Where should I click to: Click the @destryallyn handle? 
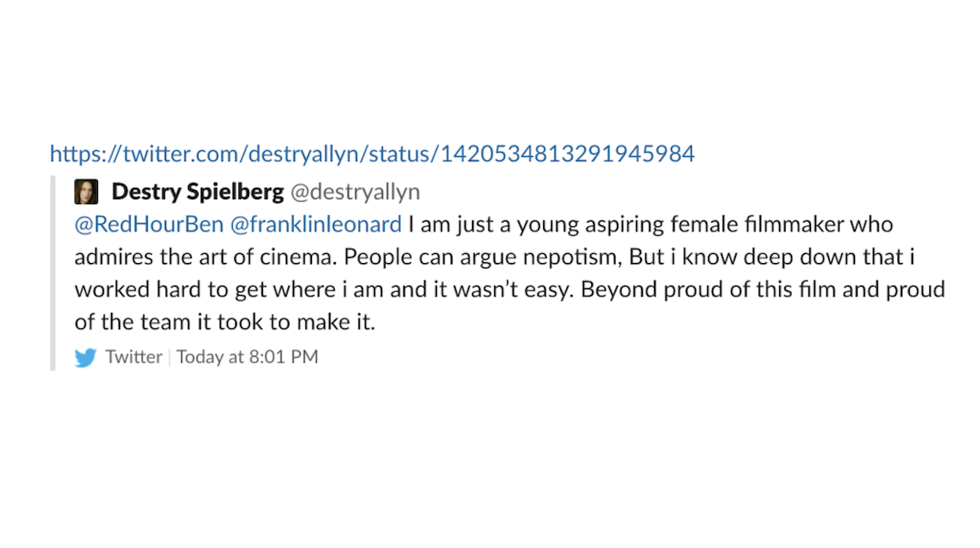[359, 192]
